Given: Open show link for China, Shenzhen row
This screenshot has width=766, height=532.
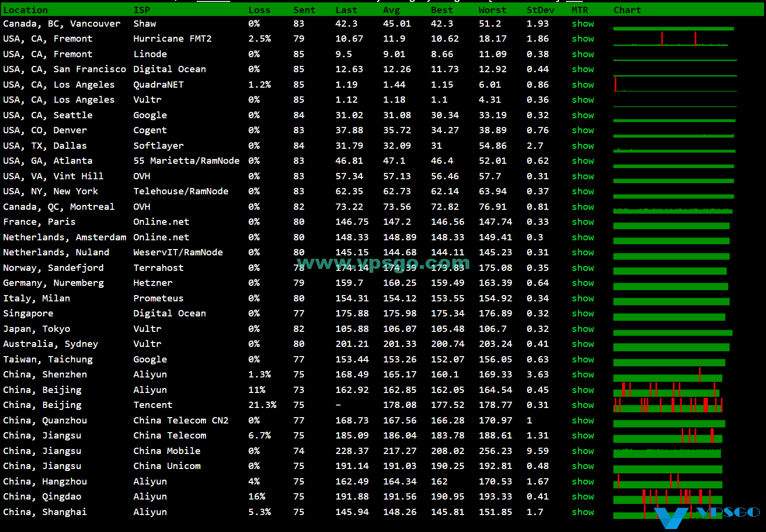Looking at the screenshot, I should tap(582, 375).
